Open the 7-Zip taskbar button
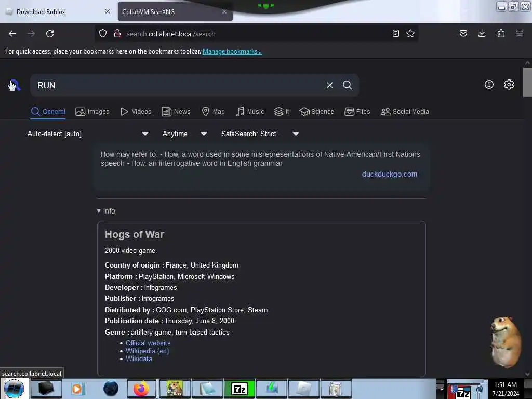Viewport: 532px width, 399px height. [240, 389]
